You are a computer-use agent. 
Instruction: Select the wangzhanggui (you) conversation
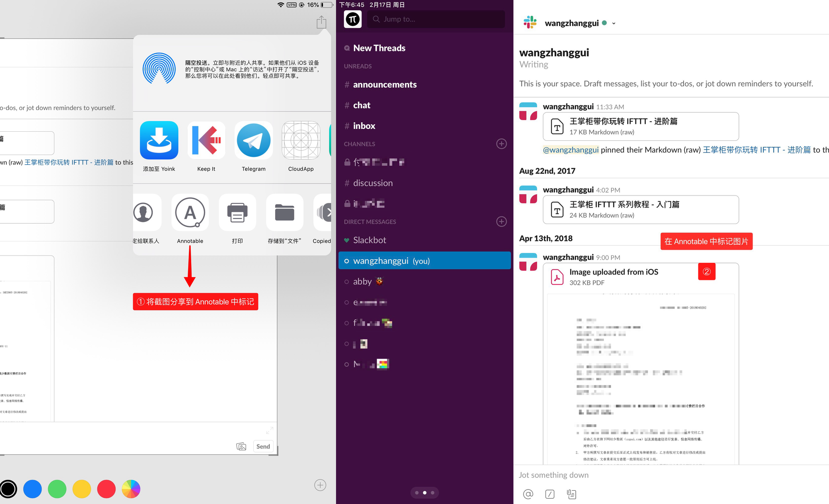[424, 260]
